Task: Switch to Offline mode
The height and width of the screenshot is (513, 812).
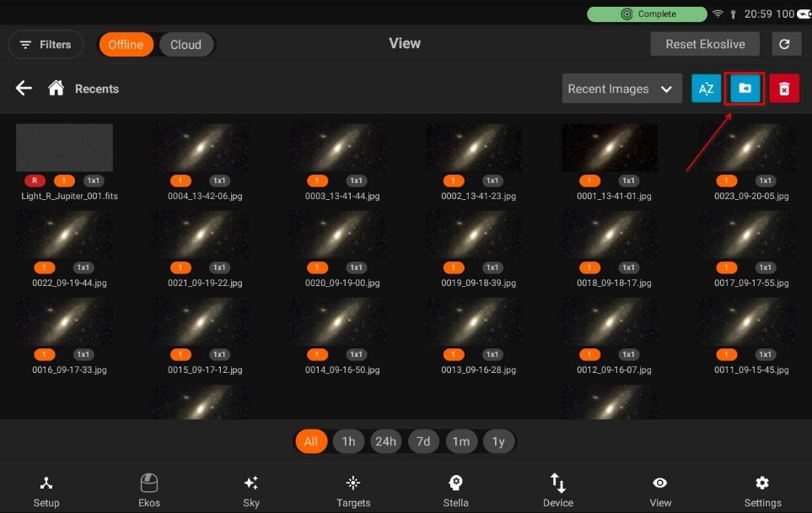Action: [126, 45]
